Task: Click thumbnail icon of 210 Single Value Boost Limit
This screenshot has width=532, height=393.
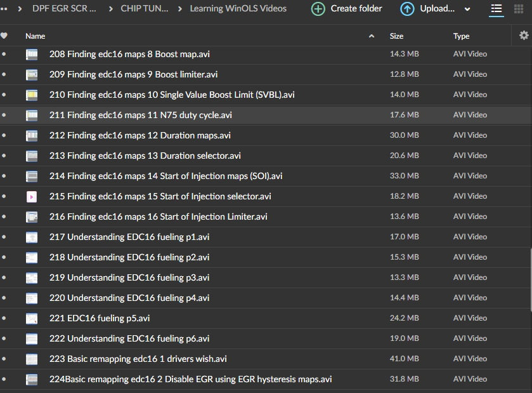Action: click(32, 95)
